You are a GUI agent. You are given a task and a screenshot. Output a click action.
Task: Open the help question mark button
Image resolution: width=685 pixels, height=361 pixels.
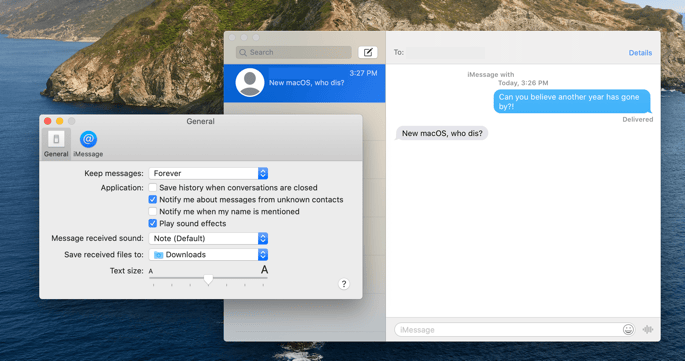[344, 284]
